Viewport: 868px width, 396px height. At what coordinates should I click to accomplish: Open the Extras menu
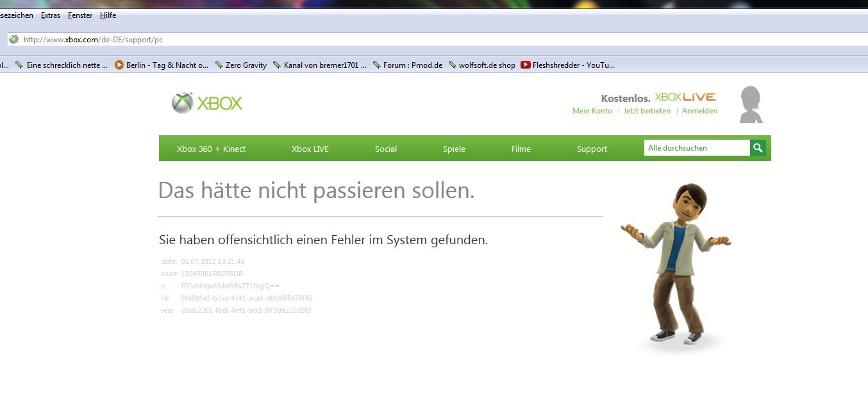tap(50, 15)
